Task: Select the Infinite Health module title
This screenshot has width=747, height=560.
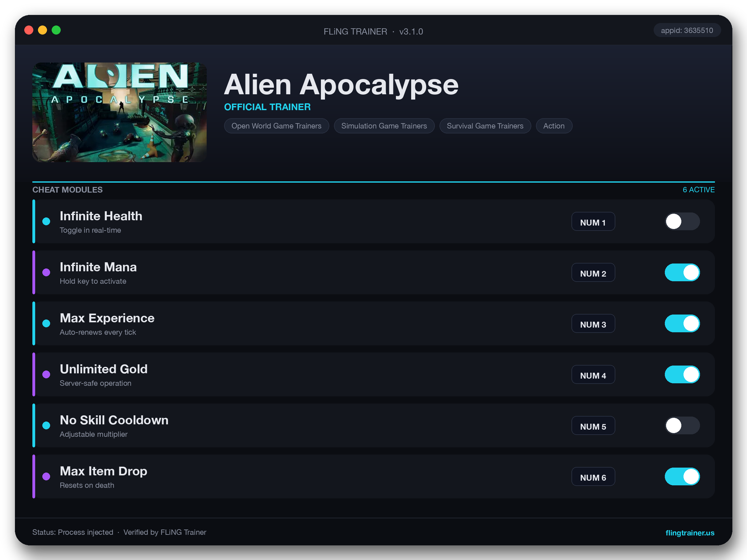Action: coord(101,216)
